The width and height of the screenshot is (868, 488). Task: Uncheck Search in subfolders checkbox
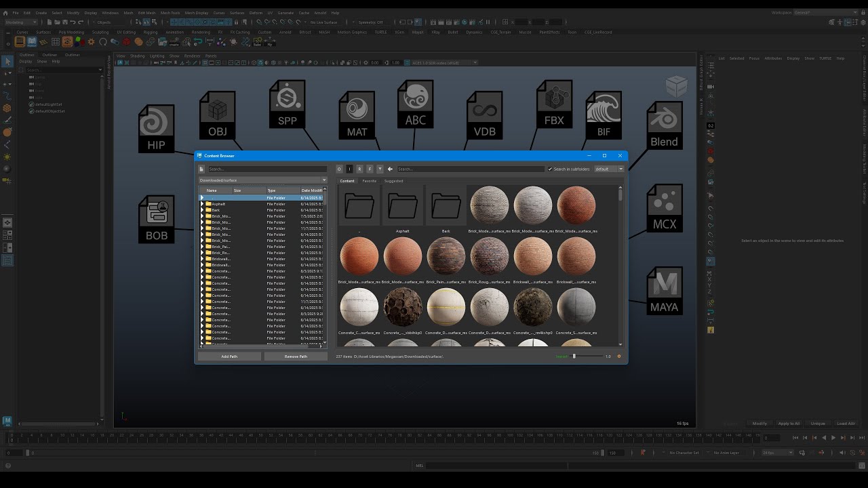pyautogui.click(x=550, y=169)
